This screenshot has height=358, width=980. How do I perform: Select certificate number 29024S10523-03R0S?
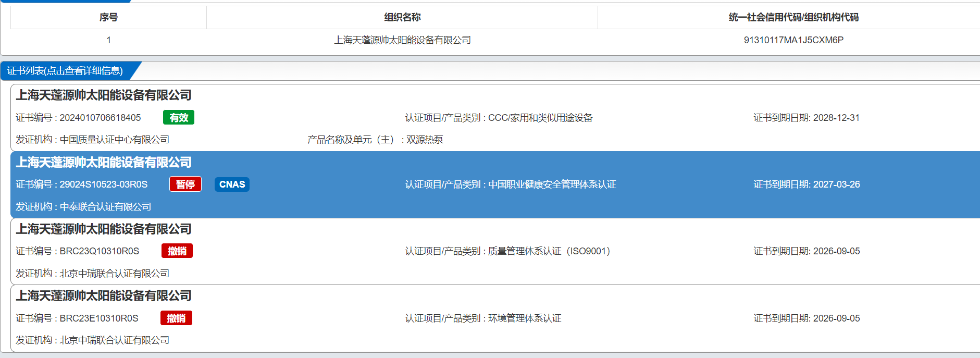click(104, 184)
